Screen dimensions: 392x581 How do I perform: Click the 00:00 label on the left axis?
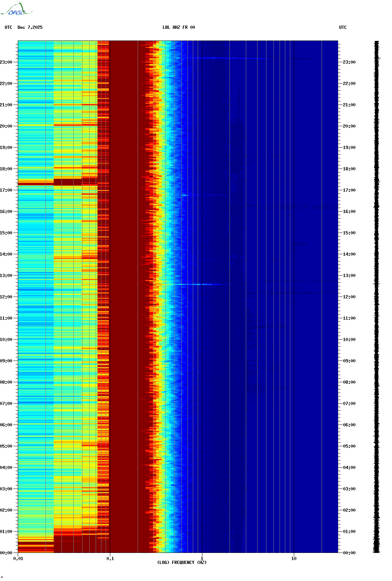6,553
